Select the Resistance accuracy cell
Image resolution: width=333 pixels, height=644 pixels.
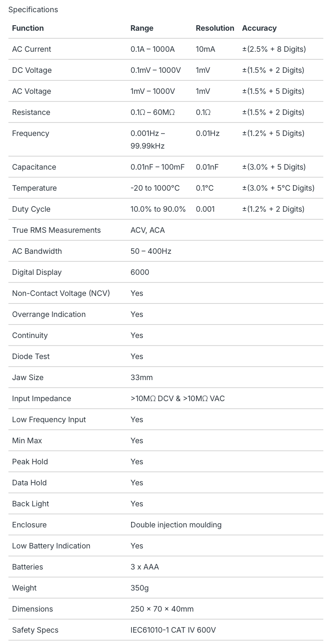tap(273, 112)
